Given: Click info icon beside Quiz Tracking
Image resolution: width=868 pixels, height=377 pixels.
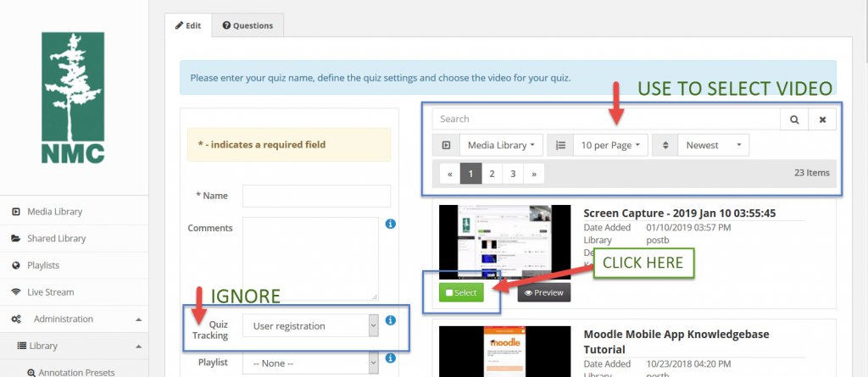Looking at the screenshot, I should [390, 321].
